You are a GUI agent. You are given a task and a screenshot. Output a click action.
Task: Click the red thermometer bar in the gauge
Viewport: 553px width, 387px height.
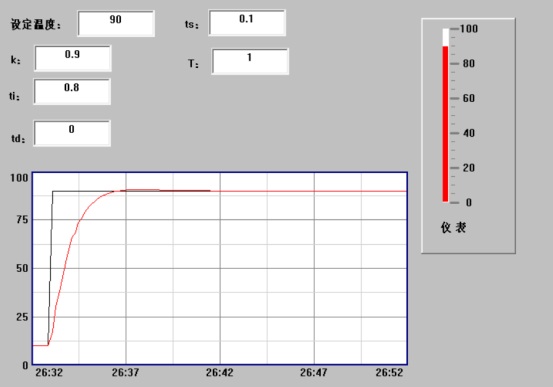point(445,124)
